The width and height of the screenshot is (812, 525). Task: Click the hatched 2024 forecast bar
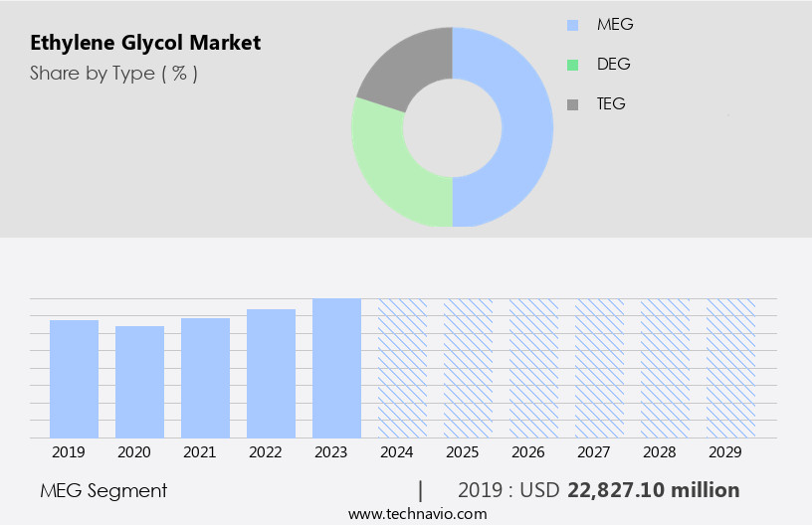coord(402,368)
